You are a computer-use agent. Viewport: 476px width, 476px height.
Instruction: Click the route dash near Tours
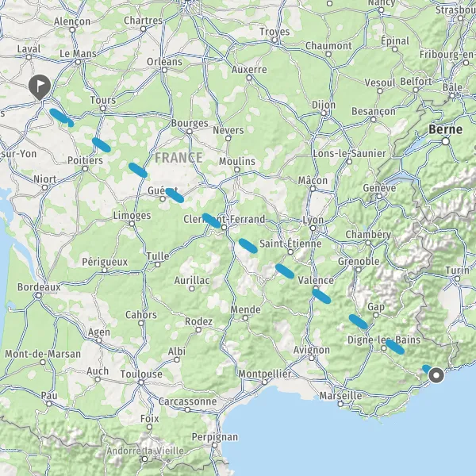coord(101,145)
